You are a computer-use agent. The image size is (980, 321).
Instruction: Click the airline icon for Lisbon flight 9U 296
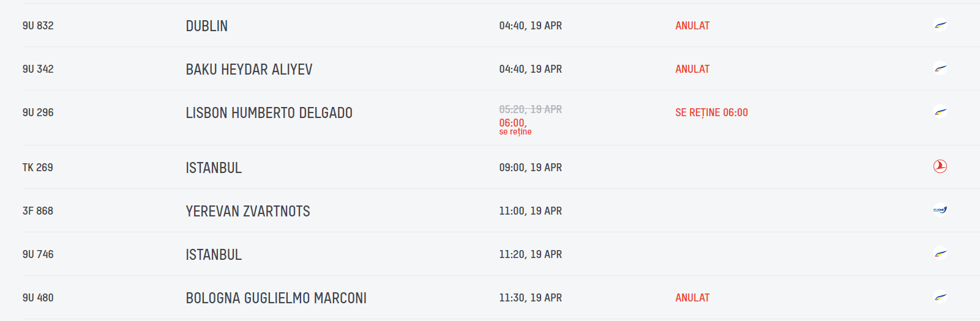(940, 113)
